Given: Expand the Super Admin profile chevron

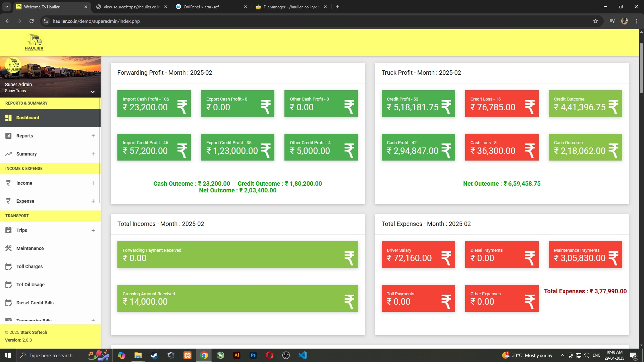Looking at the screenshot, I should pos(92,92).
